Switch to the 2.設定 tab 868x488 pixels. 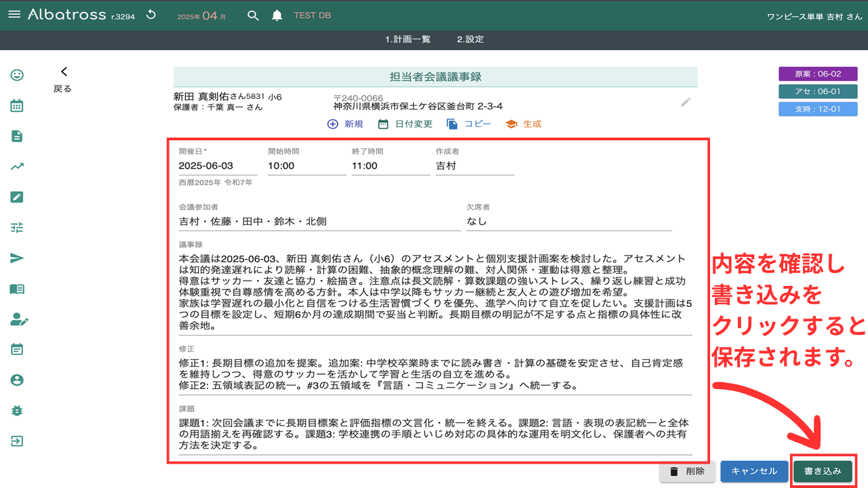[x=471, y=39]
